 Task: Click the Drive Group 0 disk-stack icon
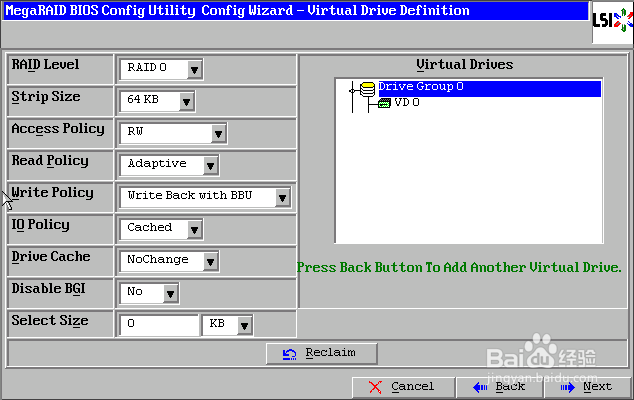point(367,89)
